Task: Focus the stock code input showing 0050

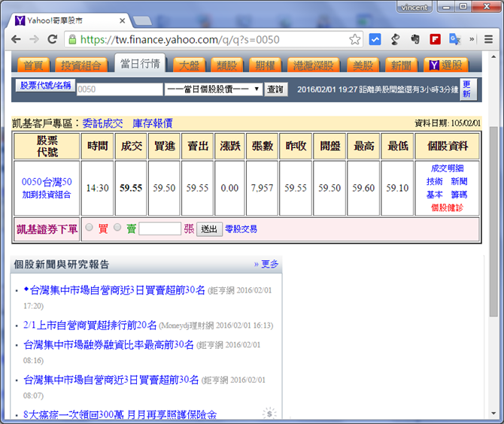Action: pyautogui.click(x=120, y=89)
